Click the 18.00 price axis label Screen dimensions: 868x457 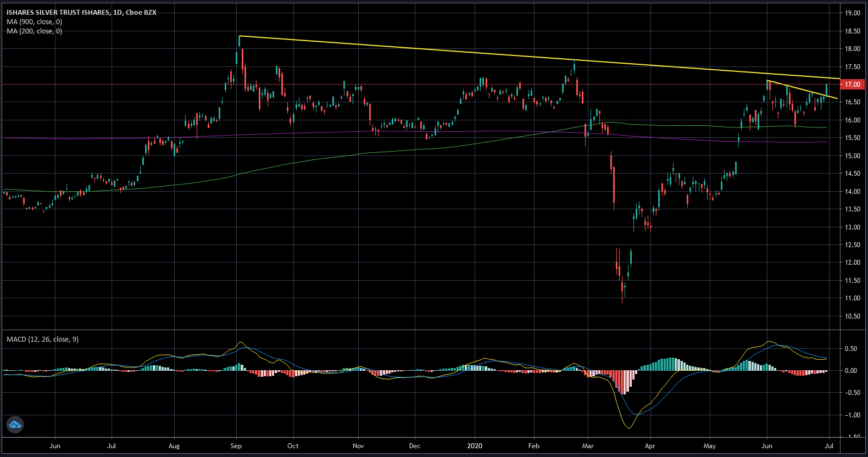pyautogui.click(x=853, y=49)
